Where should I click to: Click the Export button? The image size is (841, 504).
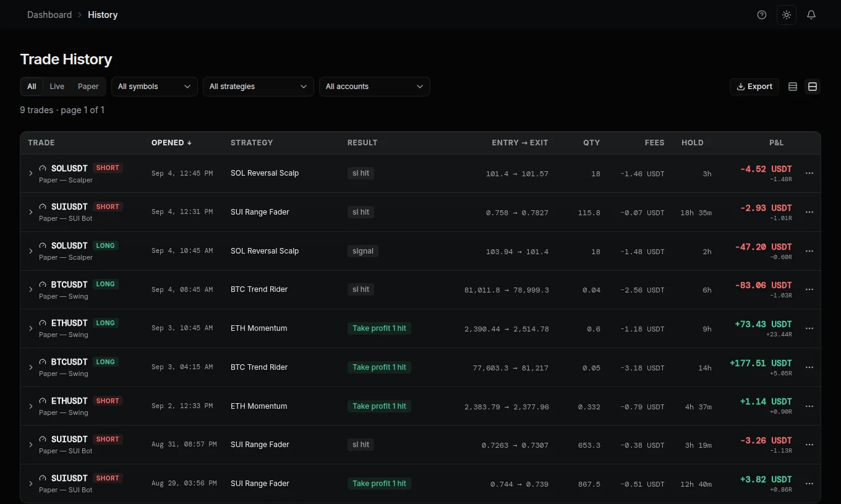754,87
